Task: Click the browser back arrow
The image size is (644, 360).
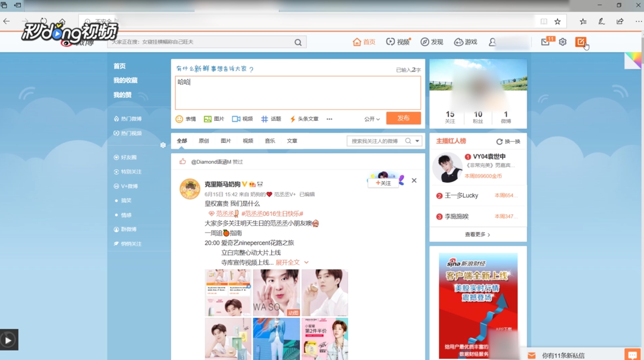Action: (x=6, y=21)
